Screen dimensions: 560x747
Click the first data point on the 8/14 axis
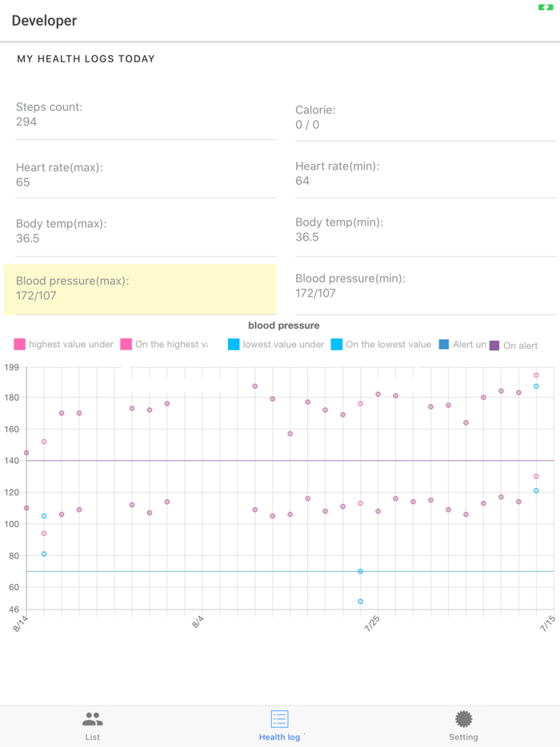(26, 453)
